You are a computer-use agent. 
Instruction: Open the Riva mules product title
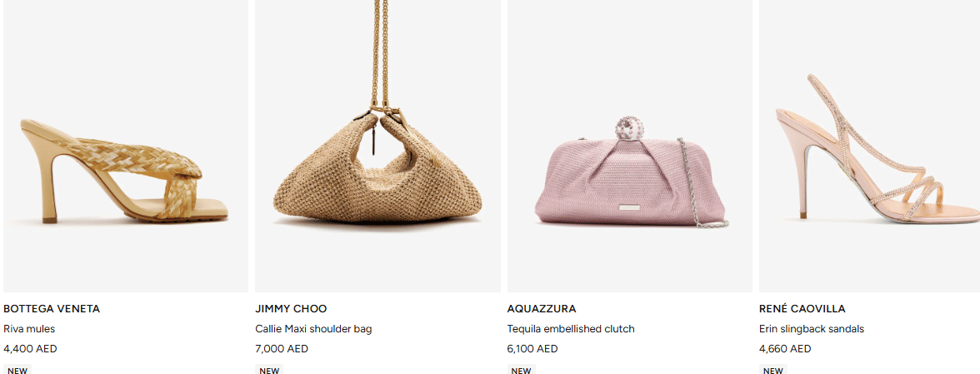pos(29,329)
